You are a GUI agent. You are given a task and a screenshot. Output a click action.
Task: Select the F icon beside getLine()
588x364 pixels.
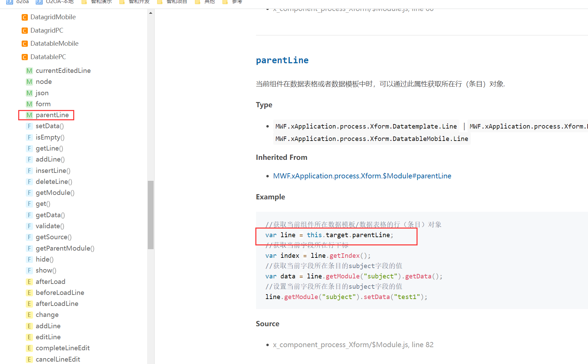(x=30, y=148)
